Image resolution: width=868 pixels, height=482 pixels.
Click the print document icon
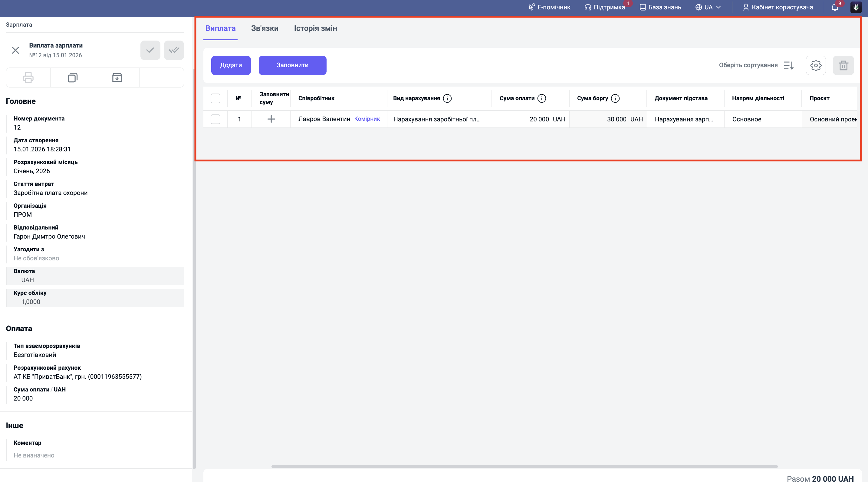pos(28,78)
